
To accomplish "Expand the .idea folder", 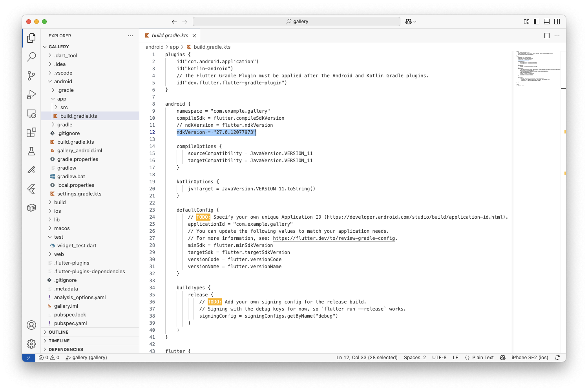I will 90,64.
